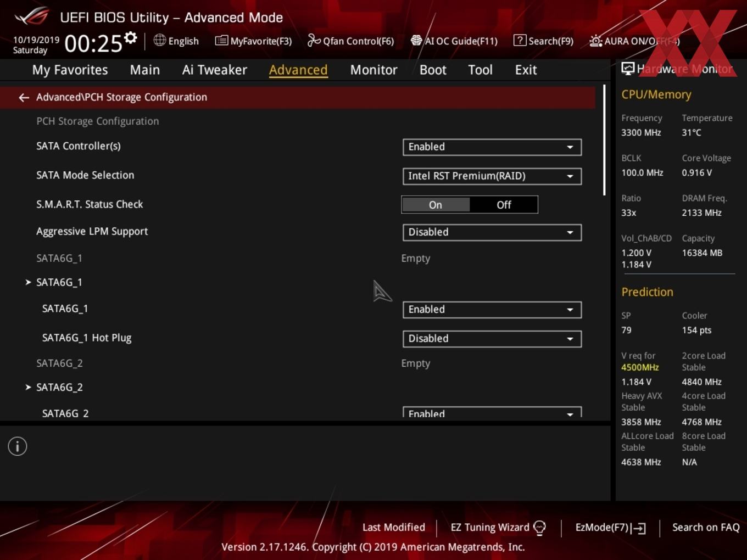747x560 pixels.
Task: Expand the SATA6G_1 submenu arrow
Action: 28,282
